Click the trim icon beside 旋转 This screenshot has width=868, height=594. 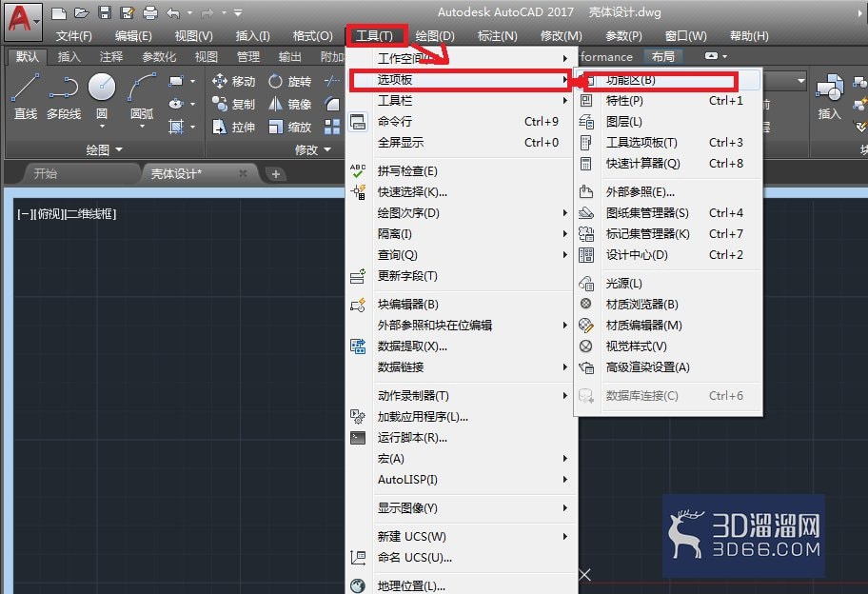pos(332,81)
